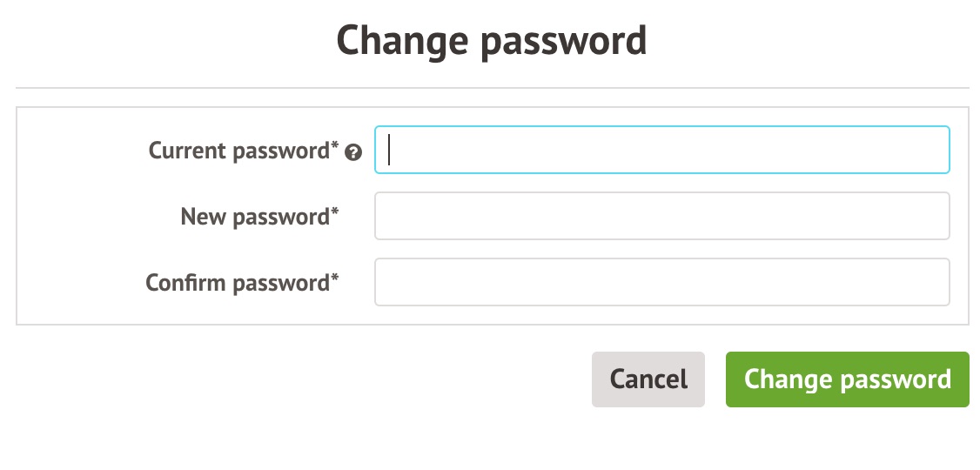Click the Change password heading
This screenshot has width=980, height=470.
click(x=491, y=41)
